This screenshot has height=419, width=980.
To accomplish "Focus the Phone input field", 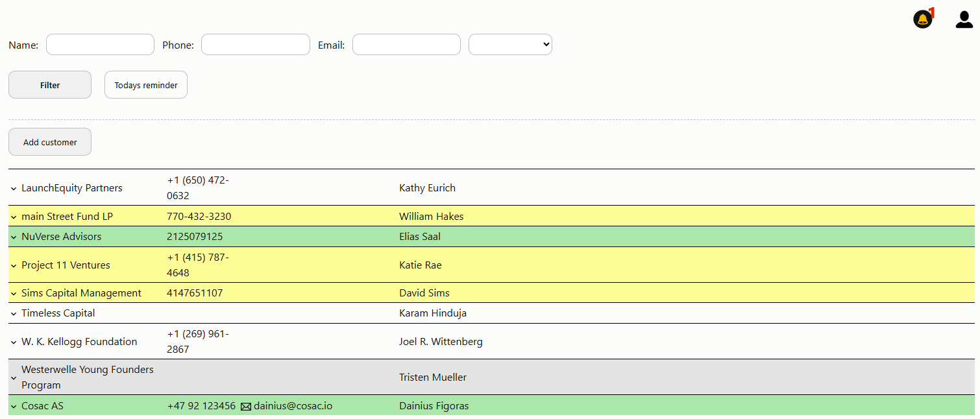I will (256, 45).
